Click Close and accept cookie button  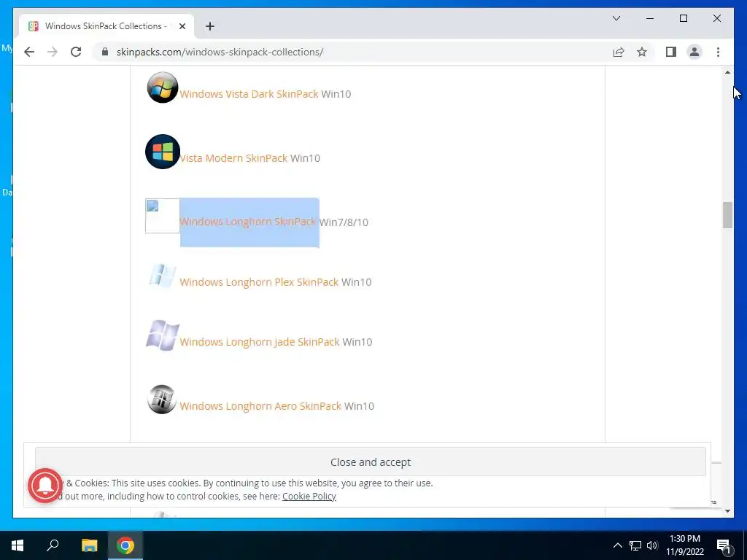coord(370,462)
